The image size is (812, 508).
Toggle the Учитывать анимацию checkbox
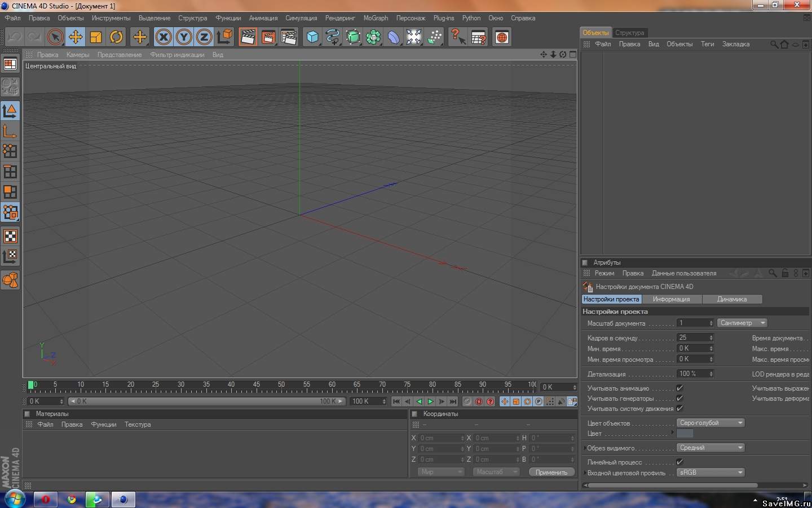tap(679, 388)
